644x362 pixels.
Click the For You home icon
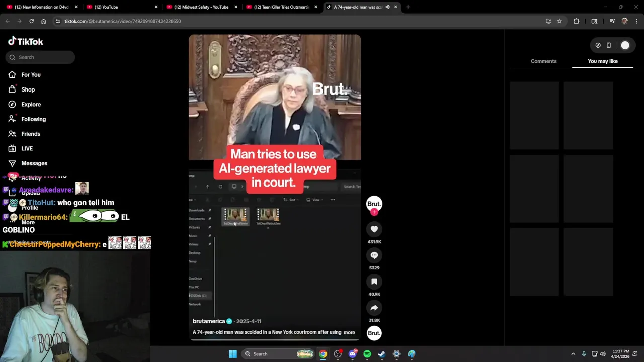coord(12,75)
